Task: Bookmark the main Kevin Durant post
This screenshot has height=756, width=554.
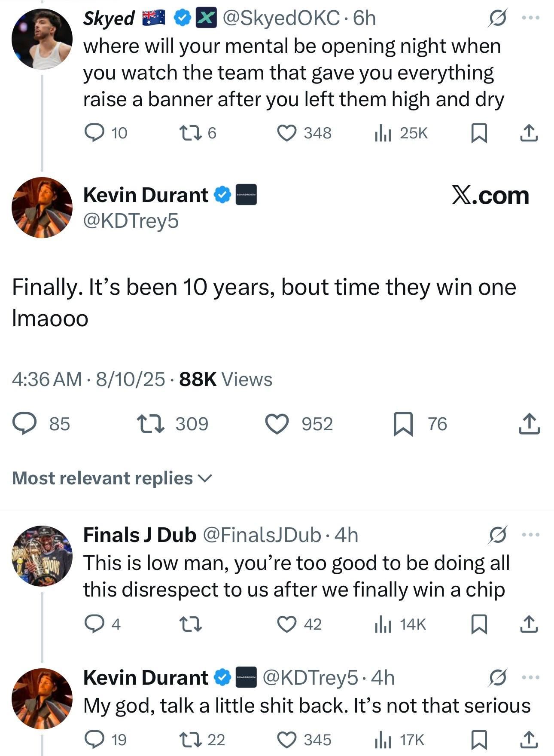Action: click(403, 424)
